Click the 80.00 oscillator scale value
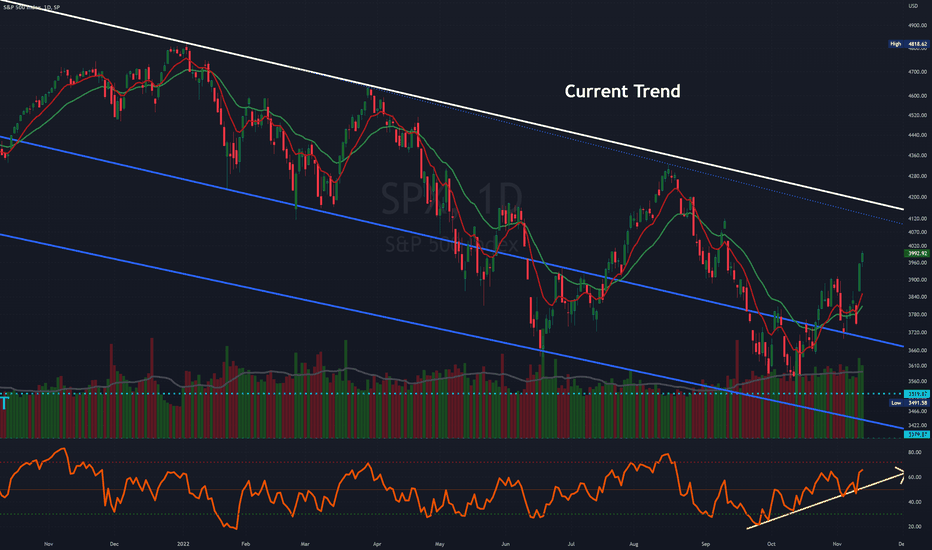932x550 pixels. (x=915, y=452)
